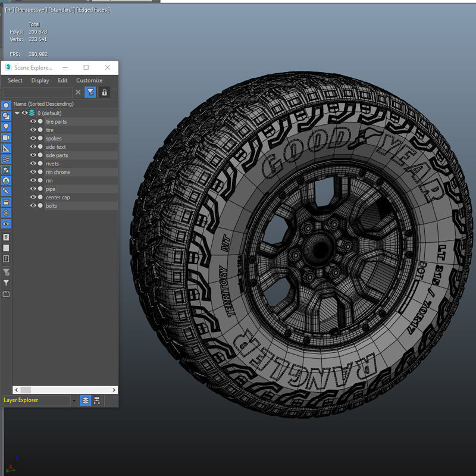Toggle the Display Object XRefs icon

click(x=6, y=181)
